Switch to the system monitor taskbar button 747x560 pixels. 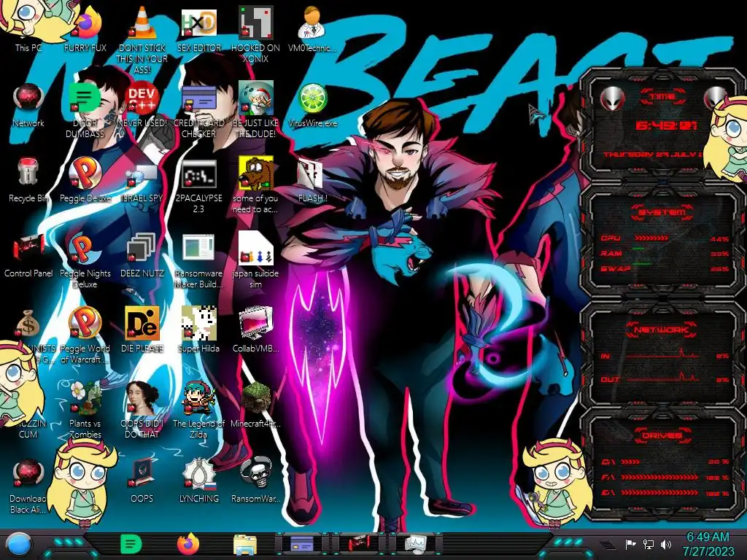pos(415,543)
